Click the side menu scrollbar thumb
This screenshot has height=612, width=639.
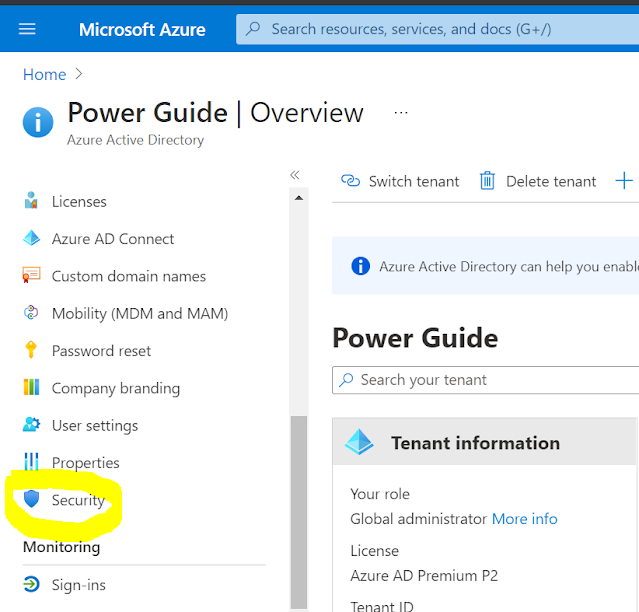[x=299, y=512]
